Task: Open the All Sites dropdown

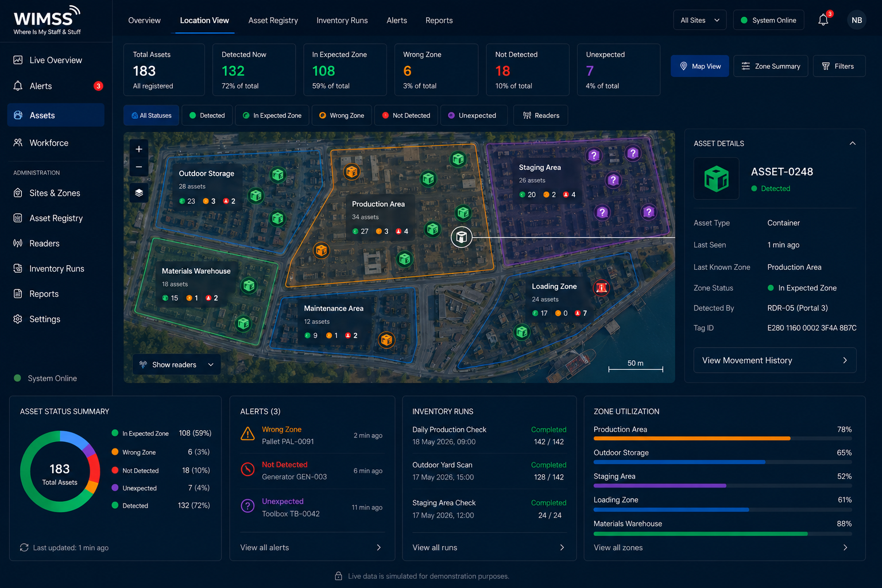Action: coord(699,20)
